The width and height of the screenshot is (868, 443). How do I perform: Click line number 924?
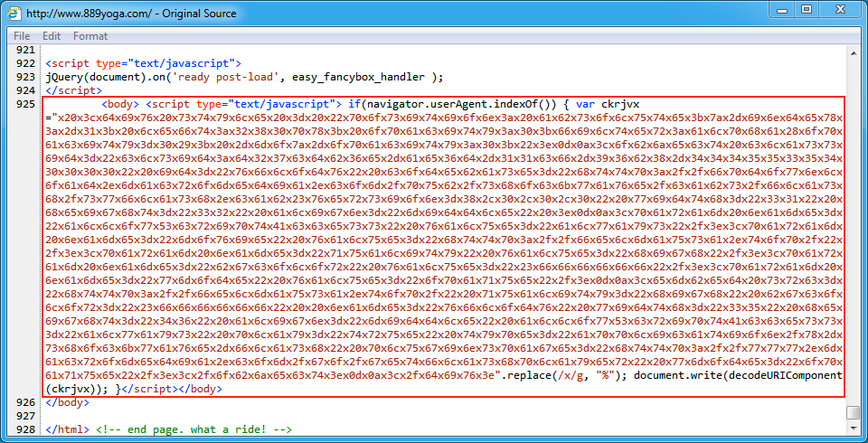coord(25,90)
